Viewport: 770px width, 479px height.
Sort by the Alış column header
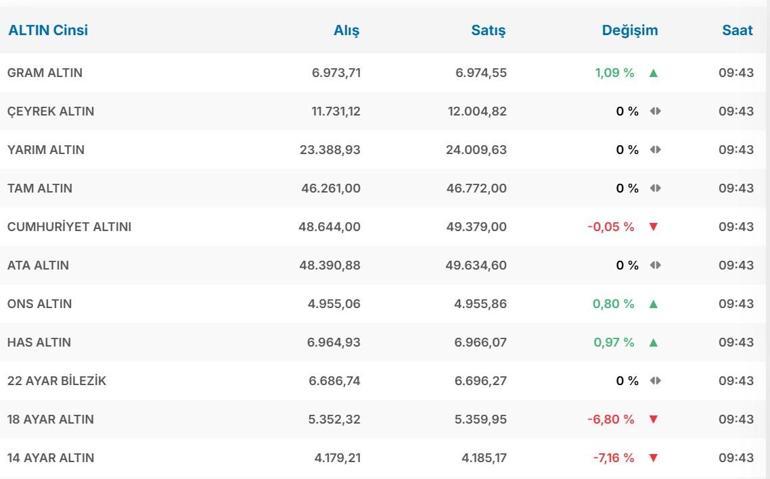pos(346,30)
